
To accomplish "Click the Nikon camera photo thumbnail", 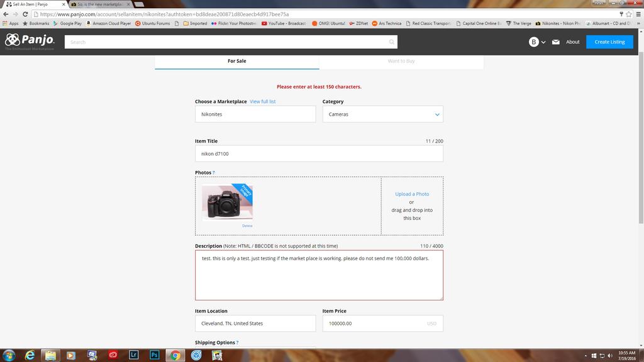I will click(227, 203).
